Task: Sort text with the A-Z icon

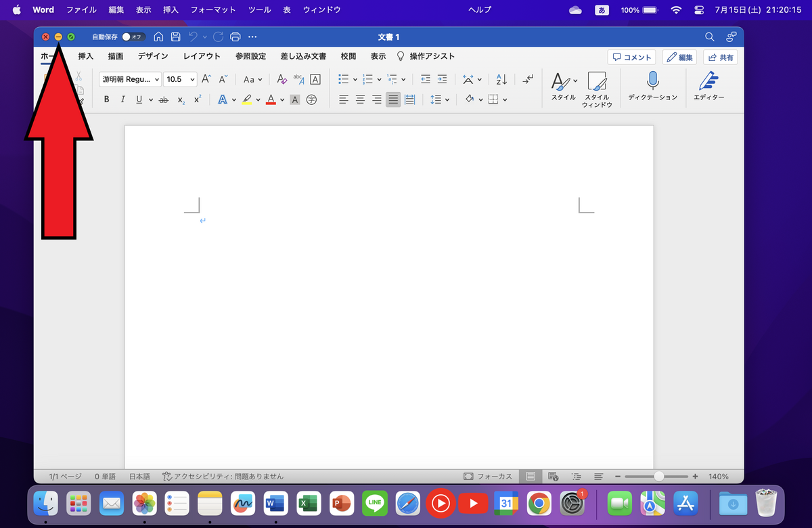Action: (502, 79)
